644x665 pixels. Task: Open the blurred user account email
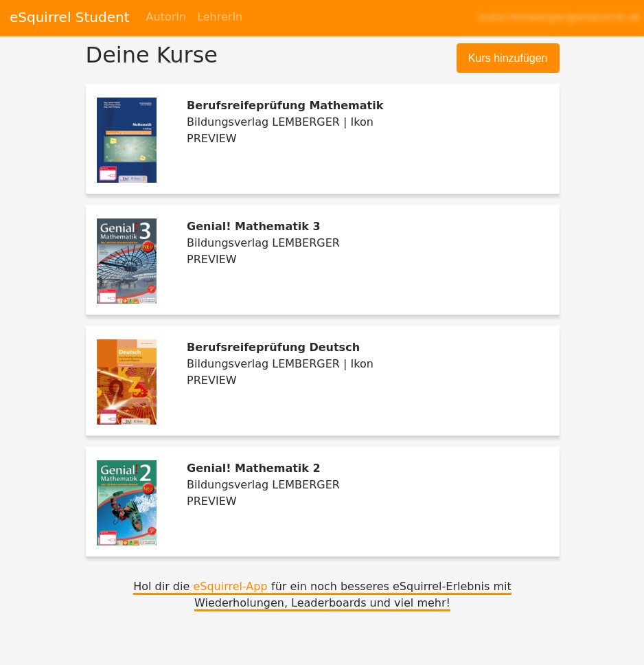(x=558, y=17)
